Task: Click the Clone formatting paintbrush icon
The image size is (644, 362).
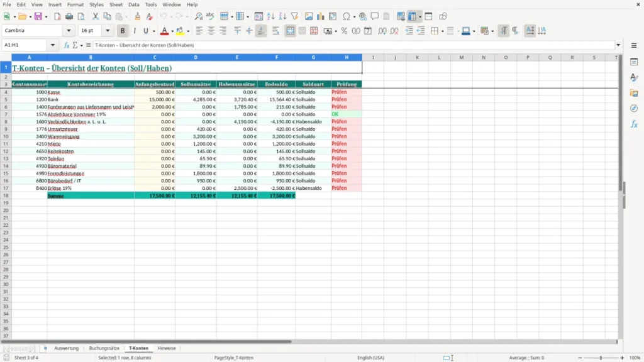Action: click(x=138, y=16)
